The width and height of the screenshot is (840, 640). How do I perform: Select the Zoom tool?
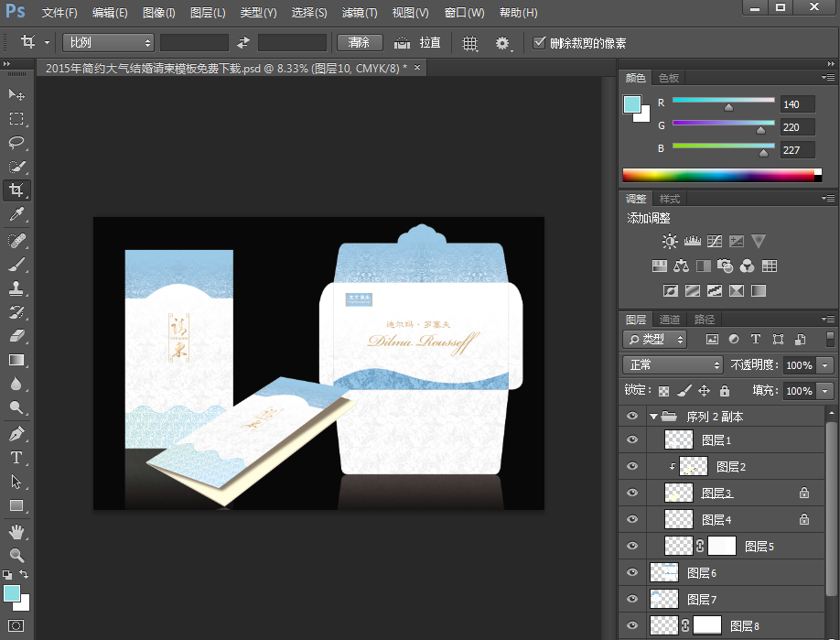click(16, 555)
